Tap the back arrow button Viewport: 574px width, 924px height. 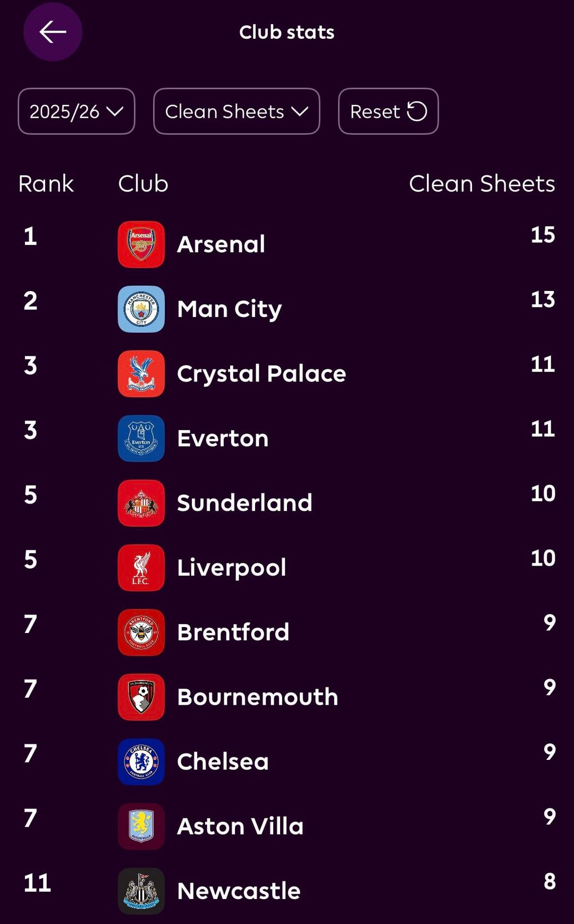click(x=53, y=32)
